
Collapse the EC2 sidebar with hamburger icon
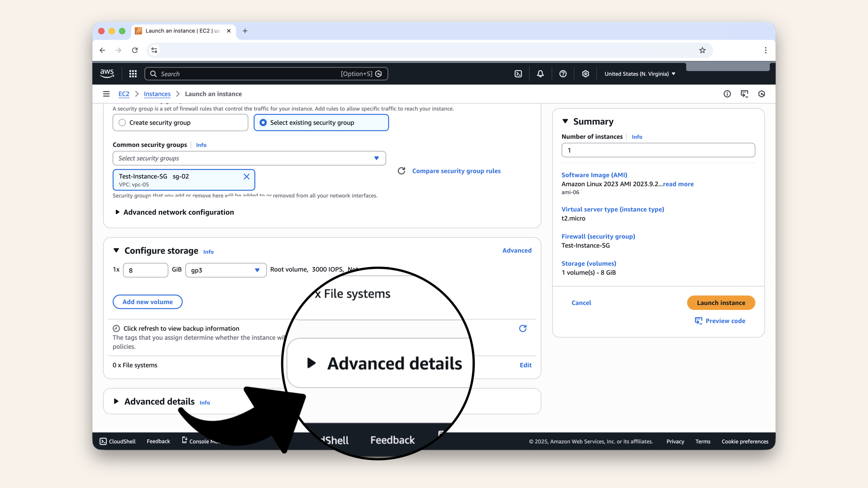click(106, 94)
